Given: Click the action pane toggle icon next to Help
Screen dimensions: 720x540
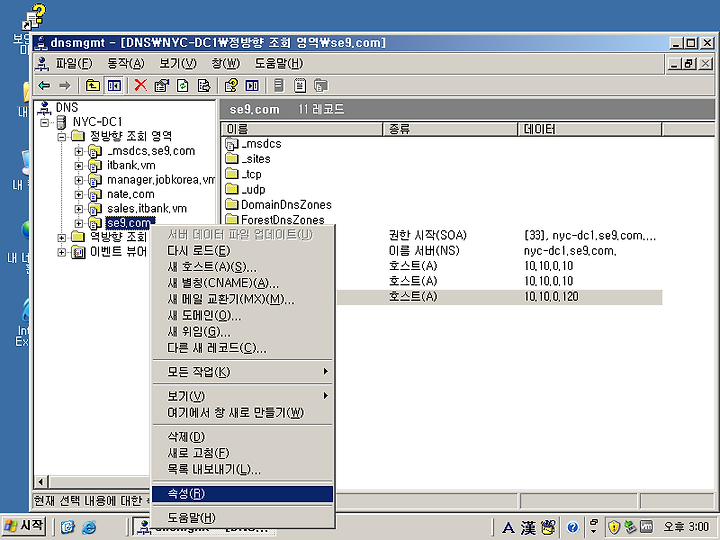Looking at the screenshot, I should pyautogui.click(x=252, y=85).
